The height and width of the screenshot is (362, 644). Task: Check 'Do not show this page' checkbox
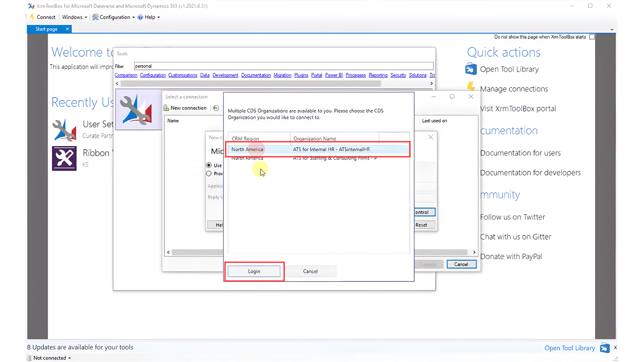coord(592,37)
